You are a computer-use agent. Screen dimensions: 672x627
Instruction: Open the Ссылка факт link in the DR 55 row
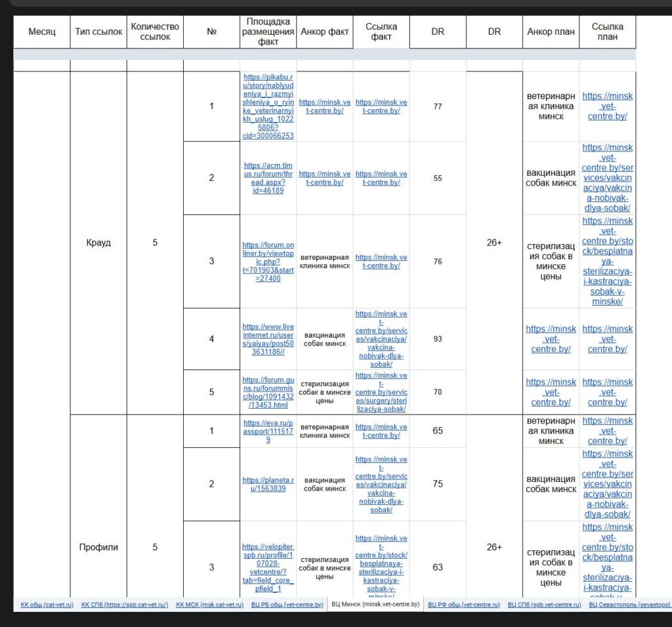point(381,178)
